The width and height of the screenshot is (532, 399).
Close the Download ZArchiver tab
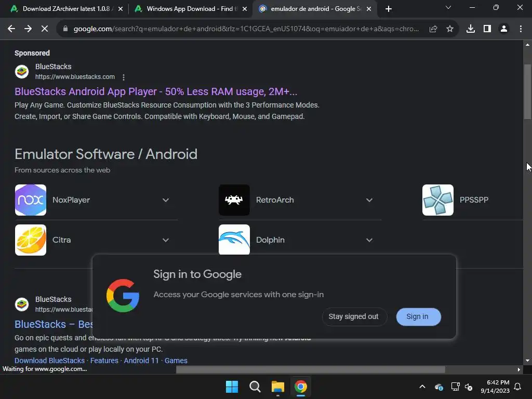click(x=121, y=9)
